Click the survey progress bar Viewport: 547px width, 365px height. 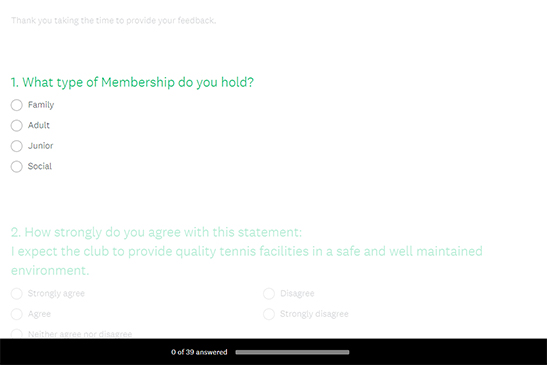coord(292,352)
